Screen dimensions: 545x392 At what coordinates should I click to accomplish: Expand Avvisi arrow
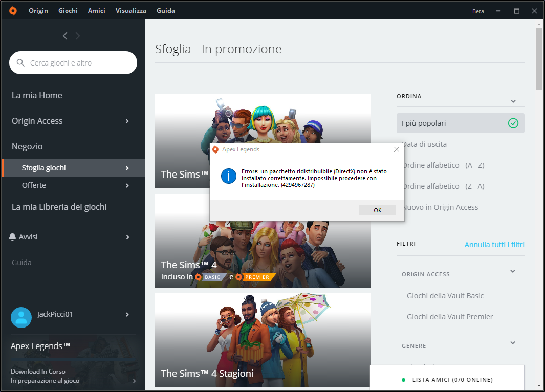point(127,237)
